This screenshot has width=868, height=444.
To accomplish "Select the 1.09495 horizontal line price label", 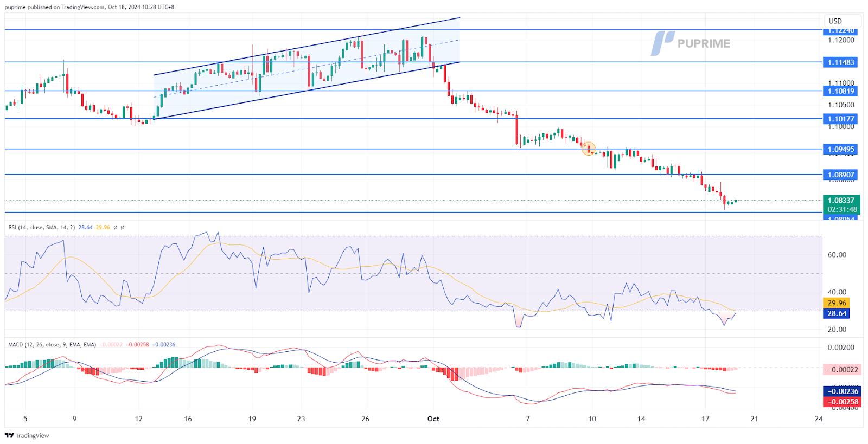I will click(x=841, y=149).
